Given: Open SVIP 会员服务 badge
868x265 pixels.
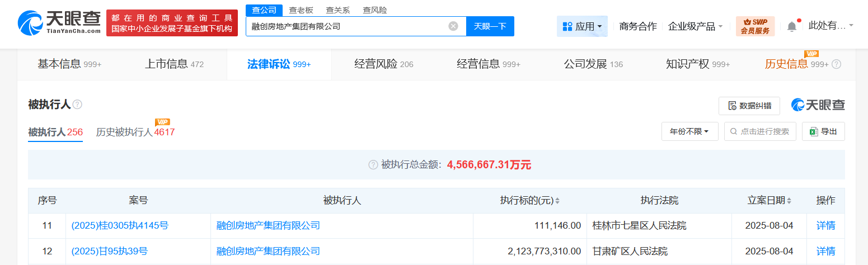Looking at the screenshot, I should (x=755, y=26).
